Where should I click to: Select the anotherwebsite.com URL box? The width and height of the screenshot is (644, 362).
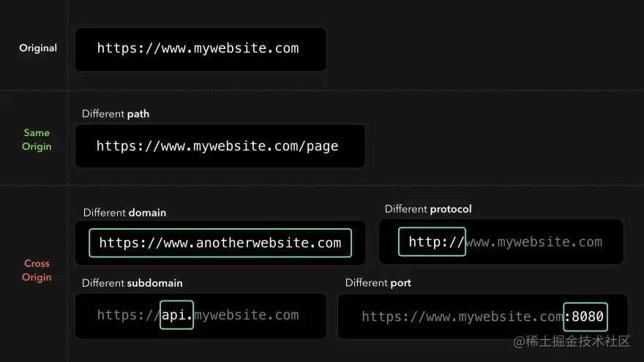coord(220,243)
